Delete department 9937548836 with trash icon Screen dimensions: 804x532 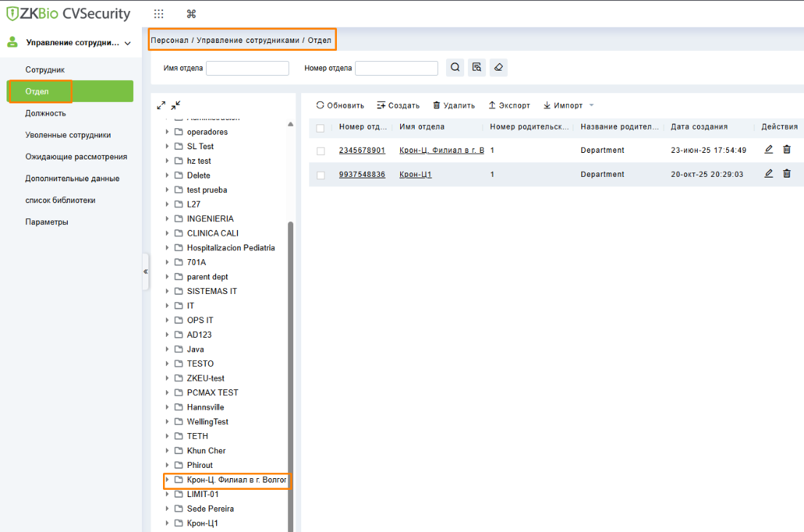coord(787,174)
